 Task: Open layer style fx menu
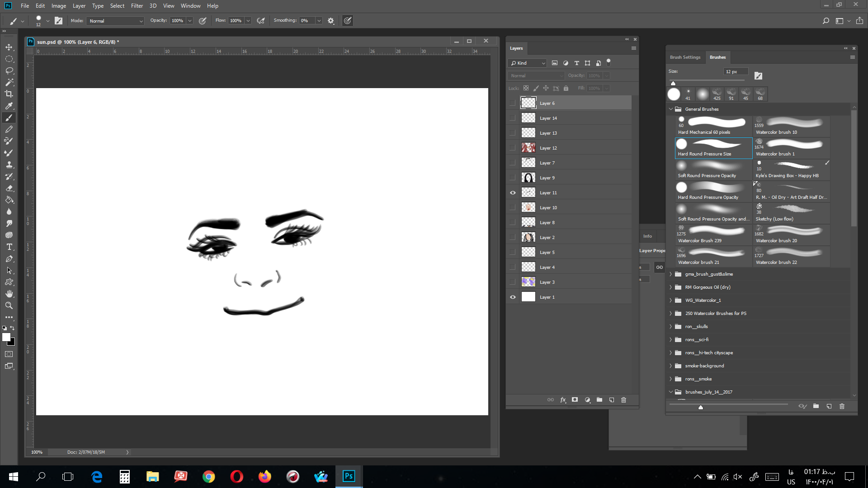[x=563, y=400]
